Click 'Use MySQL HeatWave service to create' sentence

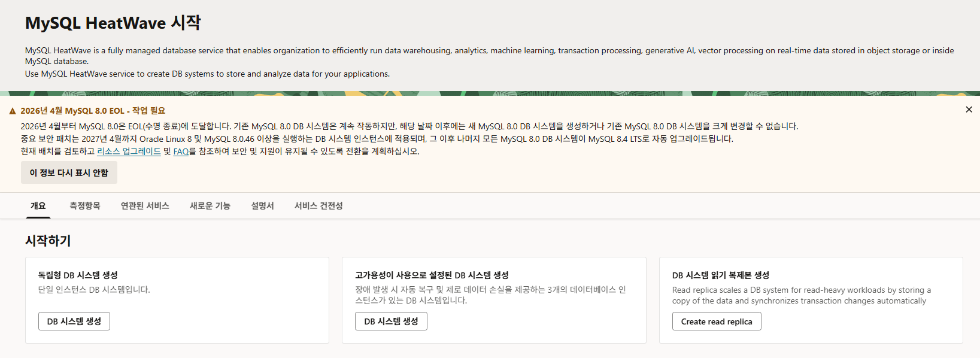pos(207,74)
